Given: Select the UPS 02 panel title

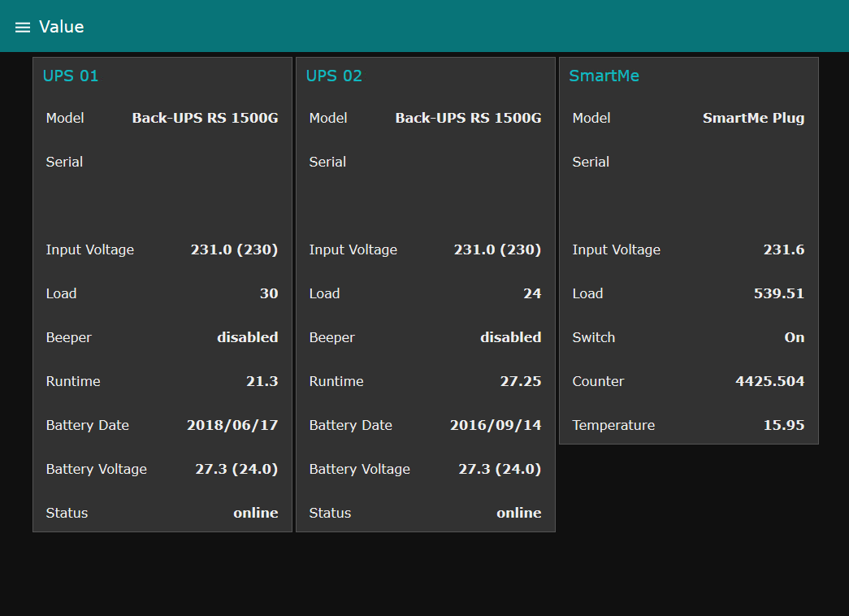Looking at the screenshot, I should 334,76.
